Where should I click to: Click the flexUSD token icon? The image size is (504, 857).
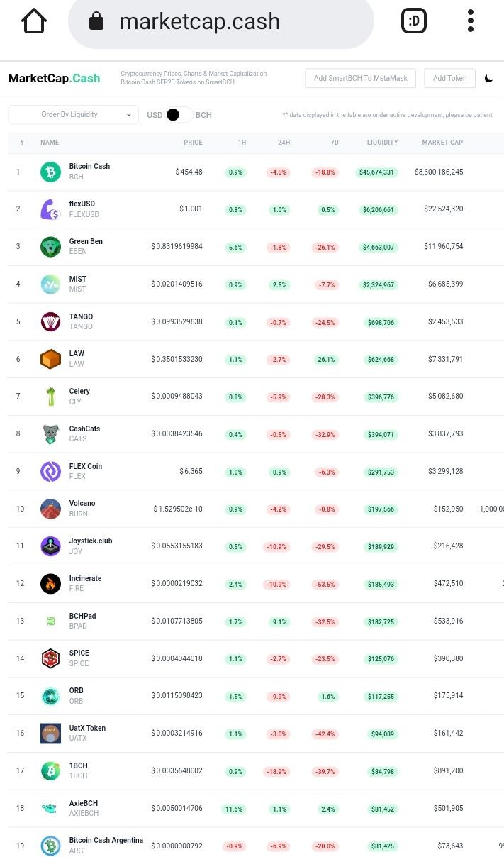coord(50,209)
